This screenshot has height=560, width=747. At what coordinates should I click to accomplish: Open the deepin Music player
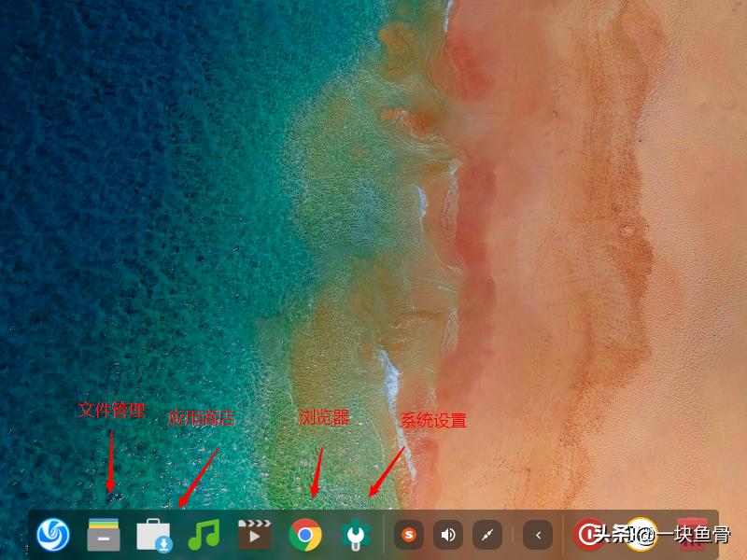[204, 537]
